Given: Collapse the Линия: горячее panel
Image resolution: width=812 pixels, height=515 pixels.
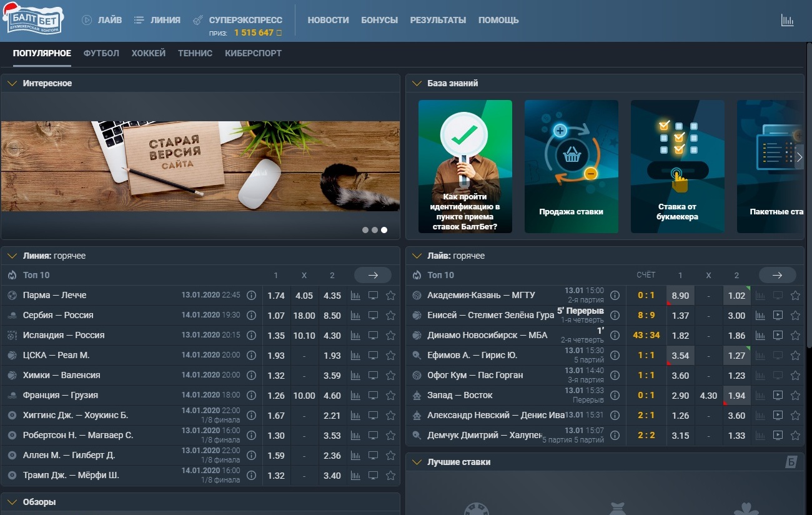Looking at the screenshot, I should tap(12, 256).
